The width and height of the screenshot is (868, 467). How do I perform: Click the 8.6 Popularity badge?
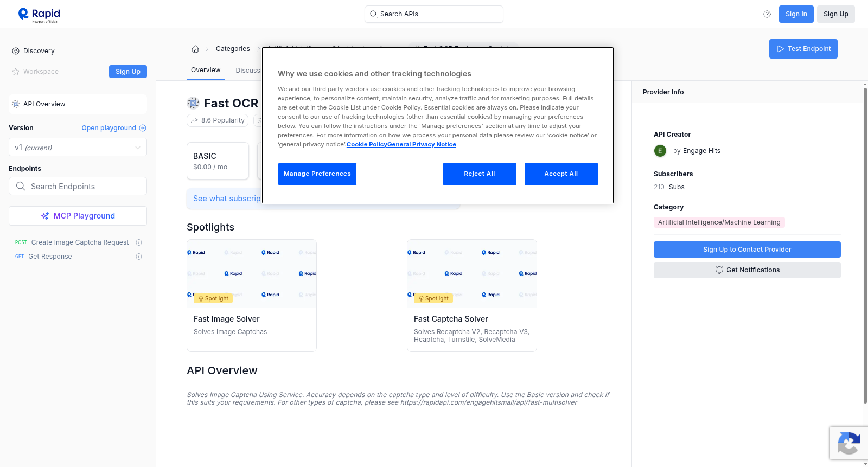tap(218, 120)
